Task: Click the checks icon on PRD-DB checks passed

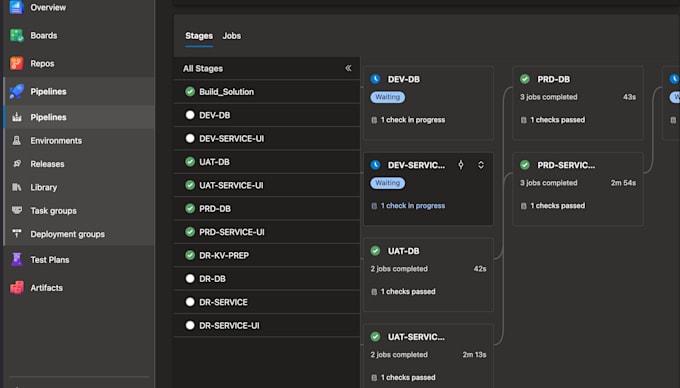Action: [x=523, y=120]
